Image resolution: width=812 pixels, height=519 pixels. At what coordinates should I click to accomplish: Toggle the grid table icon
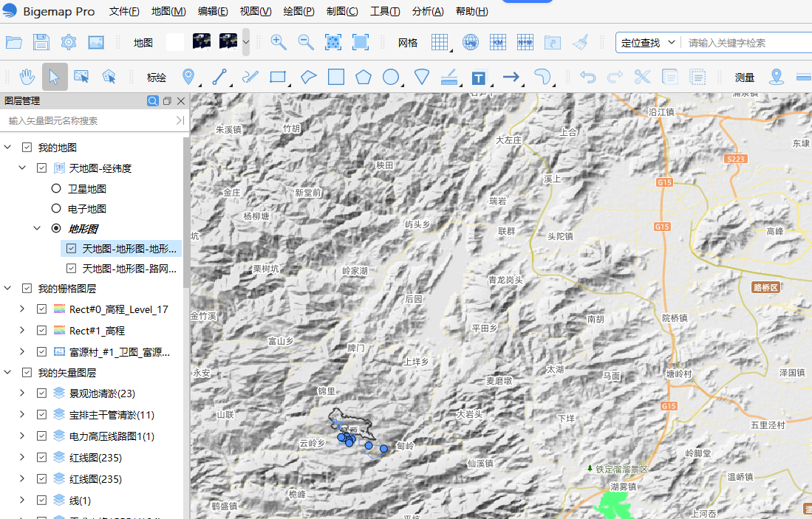click(x=440, y=42)
